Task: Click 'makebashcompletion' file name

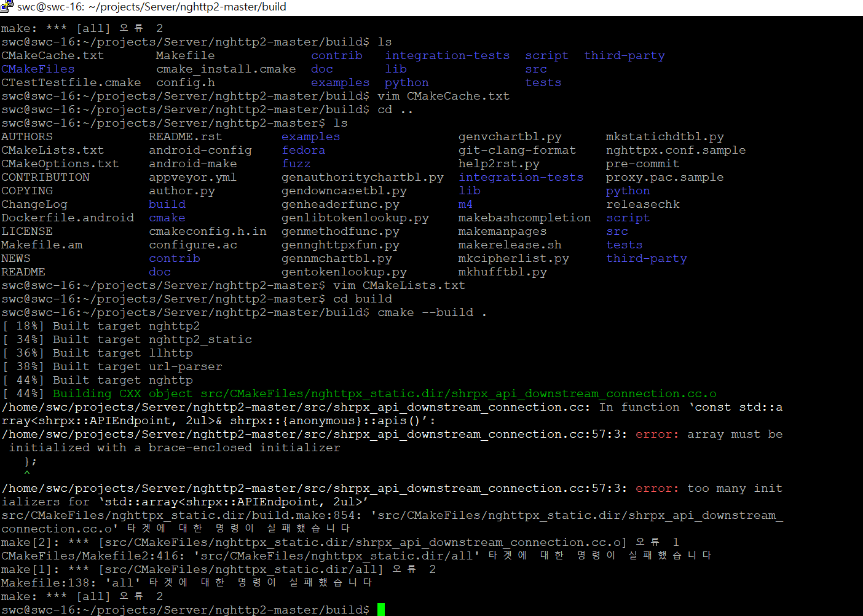Action: tap(525, 218)
